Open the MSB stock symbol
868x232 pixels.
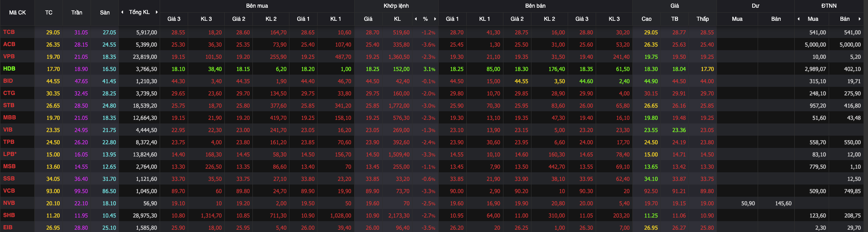click(9, 166)
